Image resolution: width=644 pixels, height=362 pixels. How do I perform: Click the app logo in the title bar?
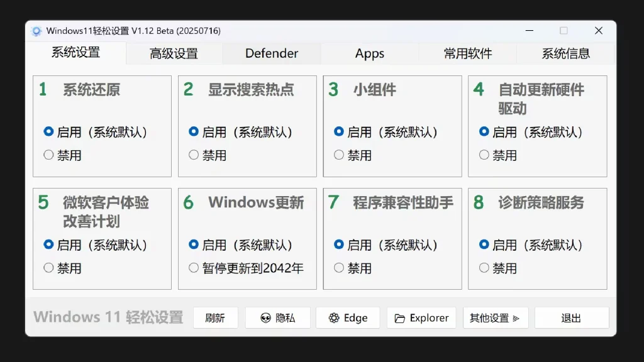(38, 30)
